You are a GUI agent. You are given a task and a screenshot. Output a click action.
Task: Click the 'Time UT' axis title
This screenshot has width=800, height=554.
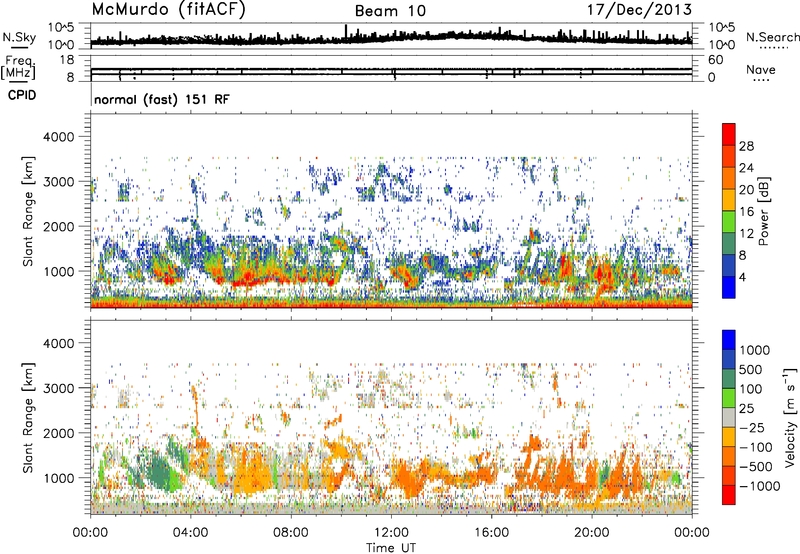click(391, 548)
